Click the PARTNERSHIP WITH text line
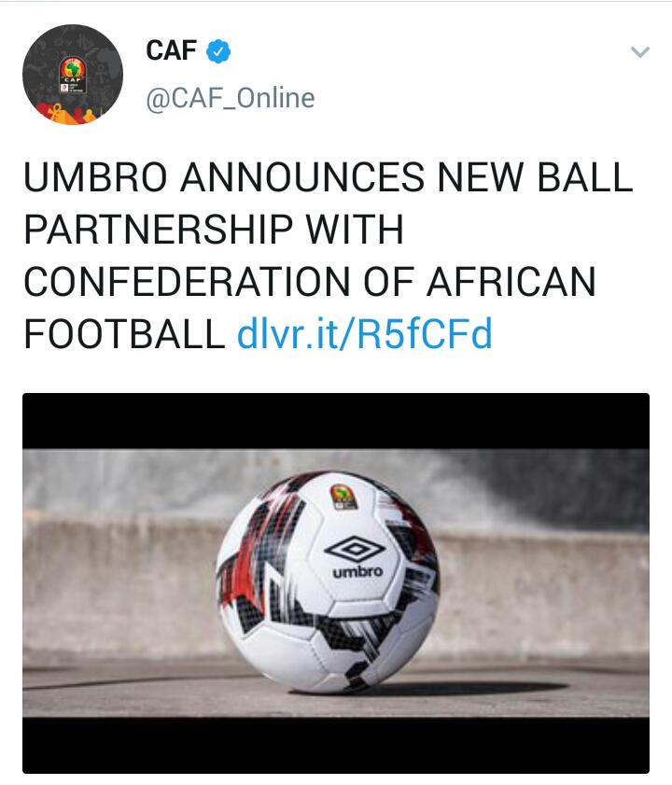672x785 pixels. (214, 230)
